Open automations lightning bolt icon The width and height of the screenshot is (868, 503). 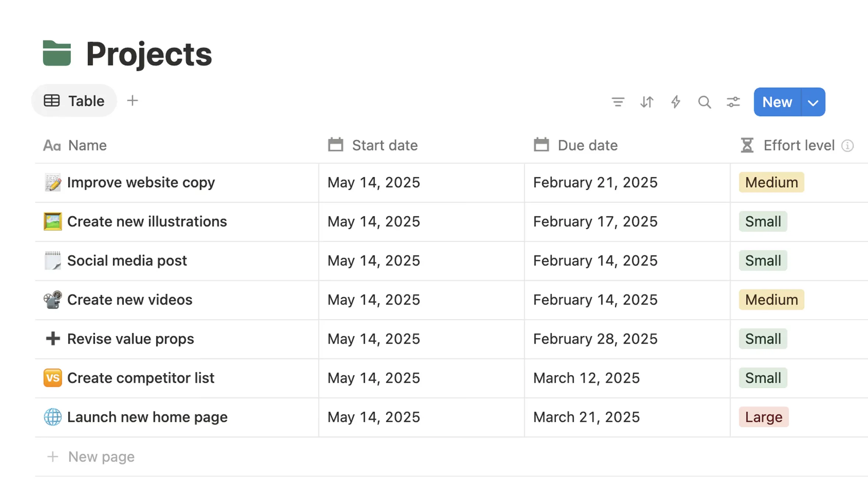pyautogui.click(x=675, y=102)
